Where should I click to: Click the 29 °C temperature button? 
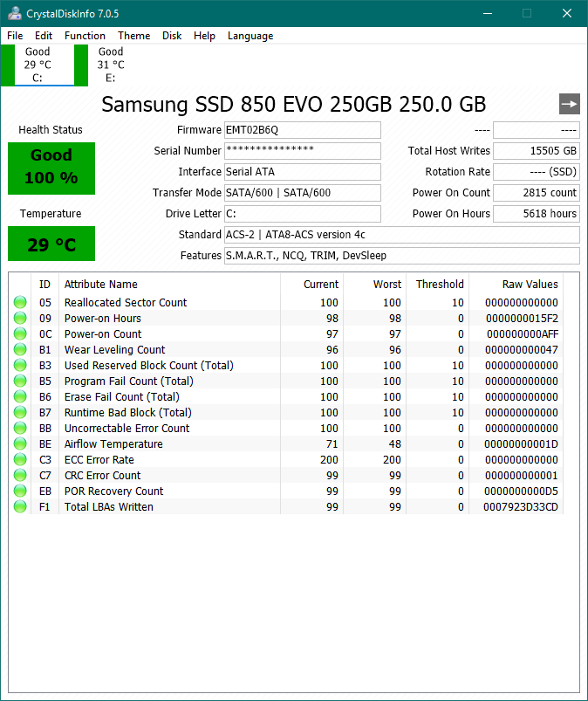coord(51,244)
